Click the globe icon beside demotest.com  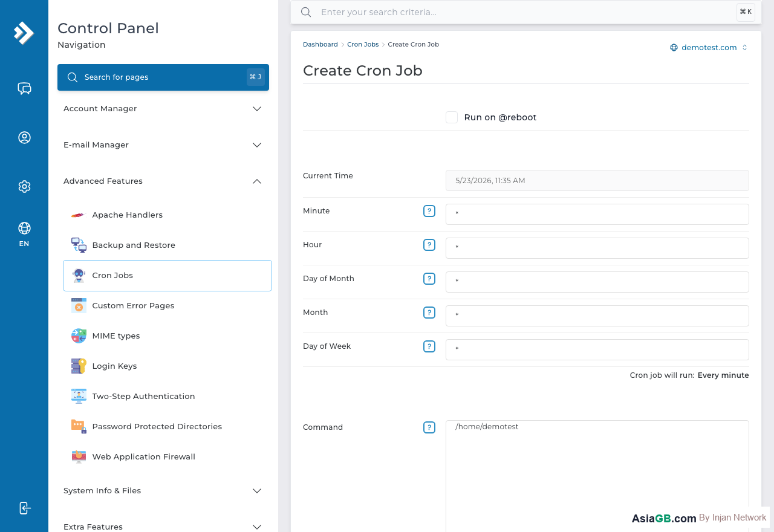pyautogui.click(x=674, y=48)
